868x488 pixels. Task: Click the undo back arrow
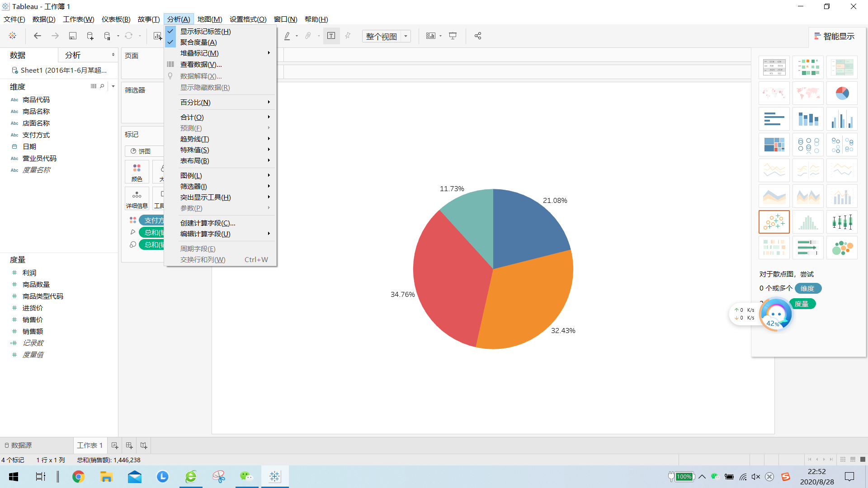38,36
